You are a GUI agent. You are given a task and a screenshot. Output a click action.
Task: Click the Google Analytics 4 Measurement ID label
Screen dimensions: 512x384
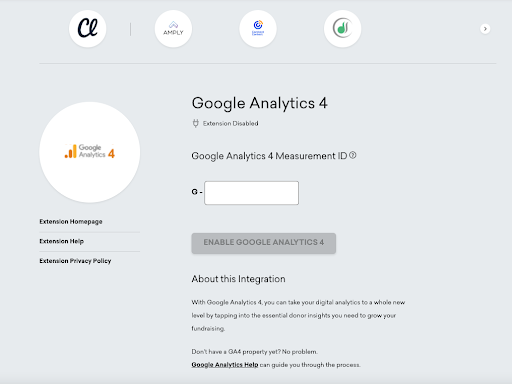[x=269, y=156]
